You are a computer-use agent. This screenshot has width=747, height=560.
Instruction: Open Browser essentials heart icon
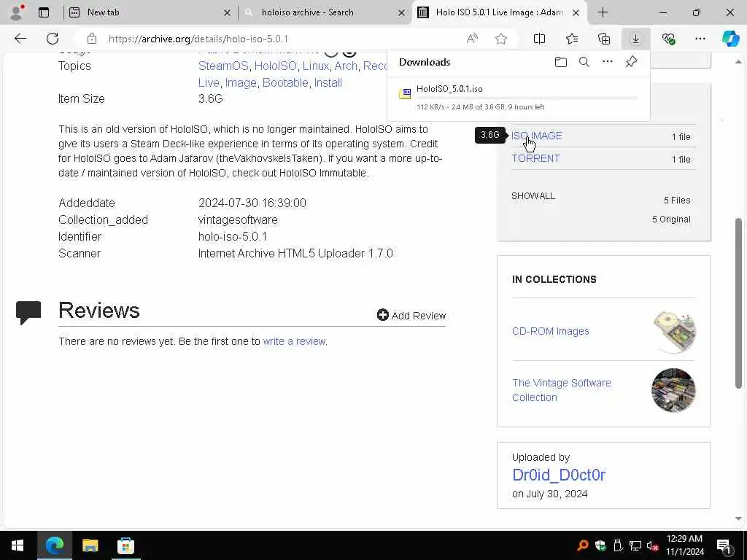(668, 39)
